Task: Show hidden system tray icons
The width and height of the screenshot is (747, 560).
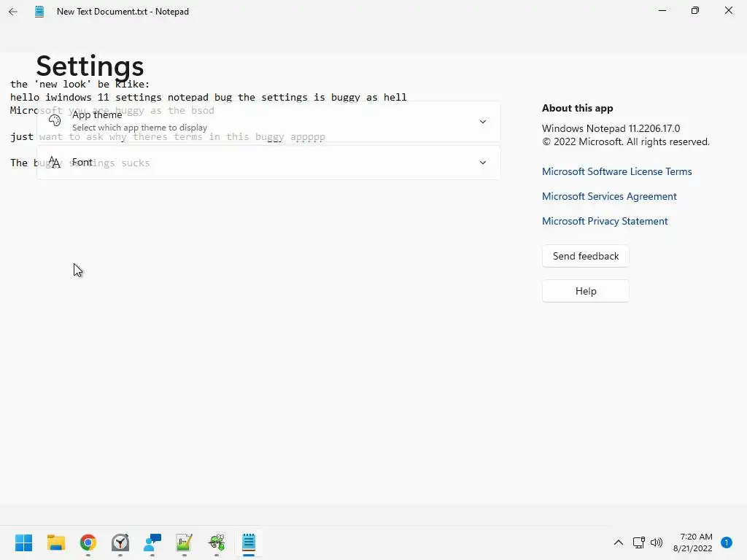Action: (x=619, y=542)
